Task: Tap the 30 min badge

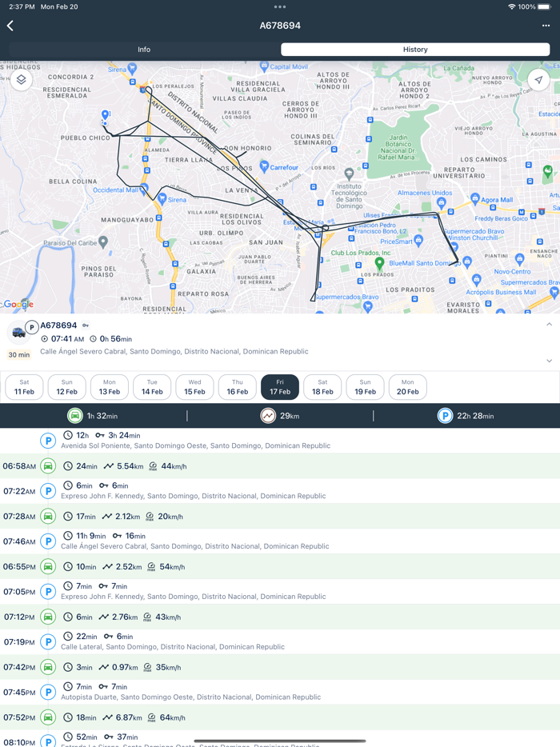Action: pyautogui.click(x=19, y=354)
